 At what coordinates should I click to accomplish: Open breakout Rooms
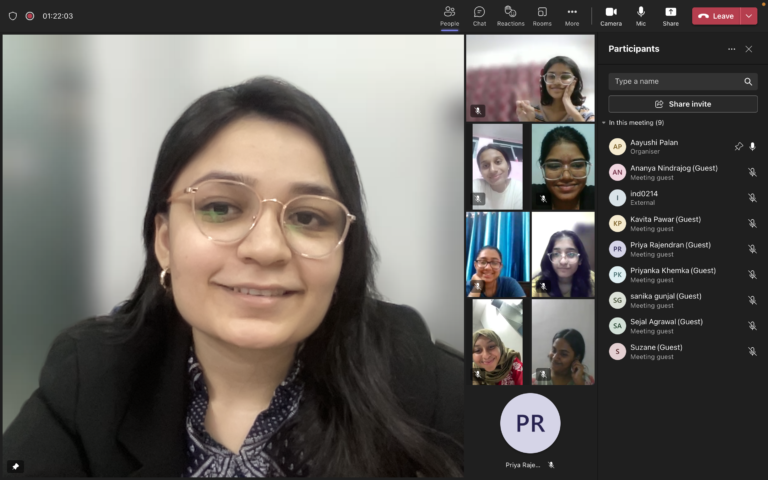[x=542, y=15]
